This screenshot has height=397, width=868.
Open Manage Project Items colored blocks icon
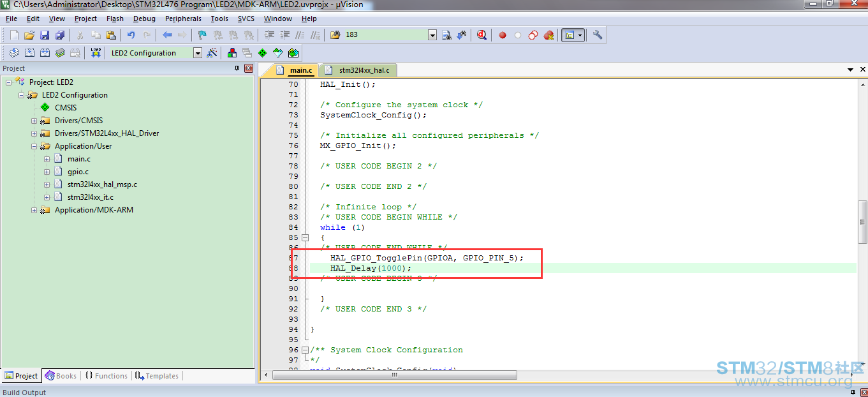[x=232, y=53]
